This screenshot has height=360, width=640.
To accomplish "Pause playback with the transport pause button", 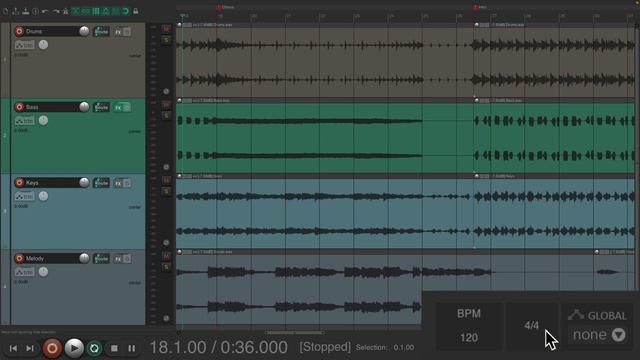I will (131, 348).
